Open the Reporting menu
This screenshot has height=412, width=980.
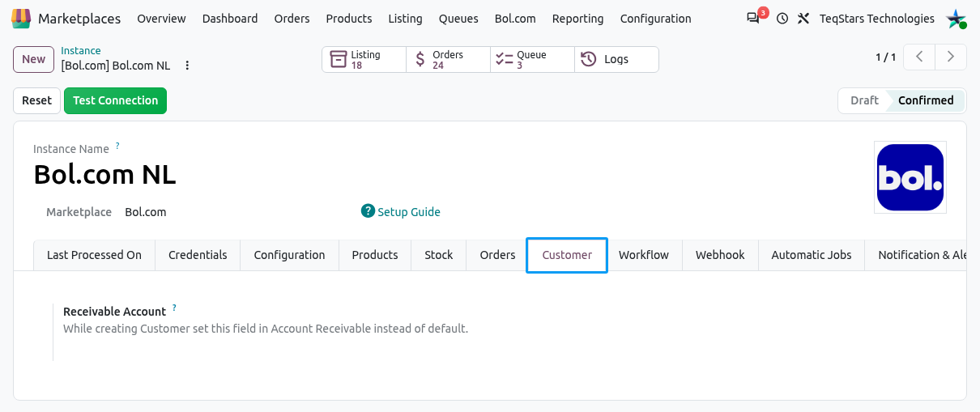coord(577,19)
